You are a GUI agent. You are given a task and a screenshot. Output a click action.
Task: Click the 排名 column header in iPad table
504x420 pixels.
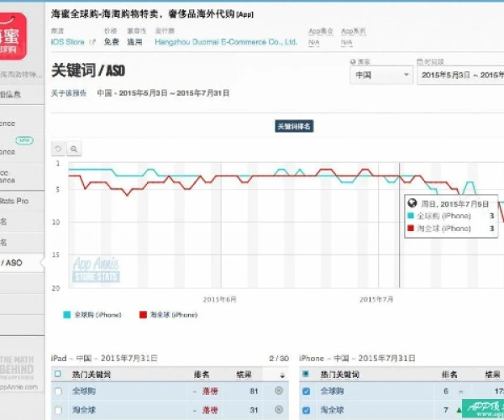[x=202, y=375]
